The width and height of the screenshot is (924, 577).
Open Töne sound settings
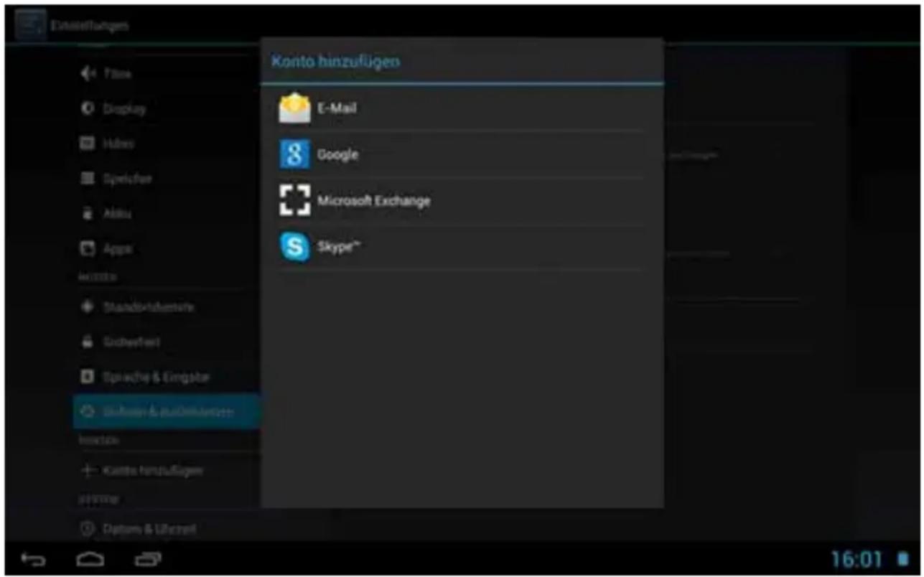167,73
